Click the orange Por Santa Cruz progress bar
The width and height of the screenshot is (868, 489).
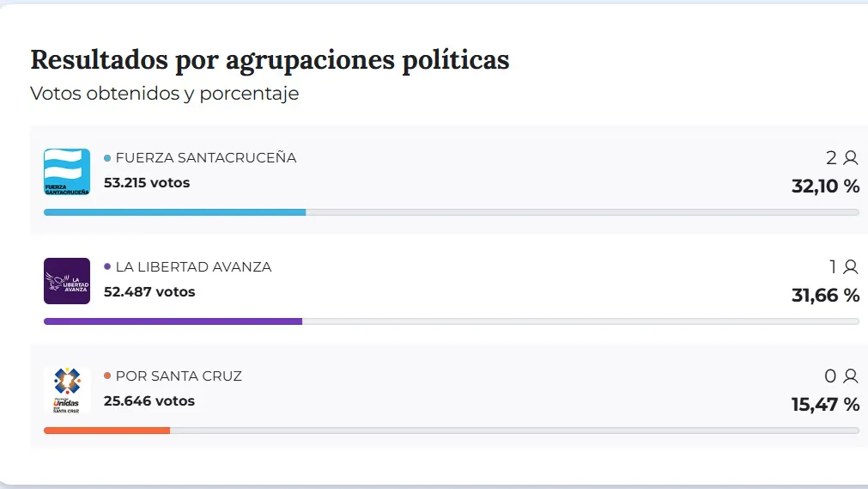106,431
